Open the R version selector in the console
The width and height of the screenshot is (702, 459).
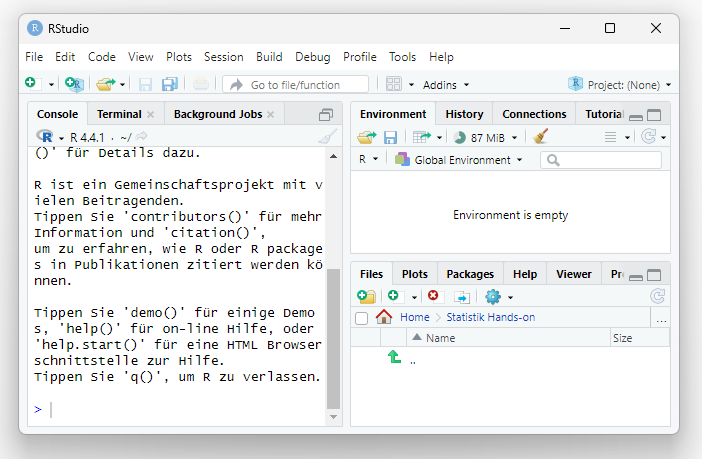[51, 137]
